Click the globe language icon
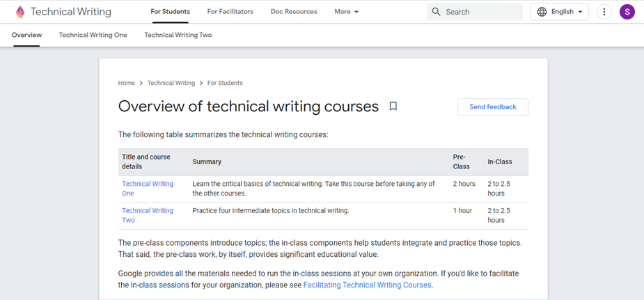 [x=542, y=12]
